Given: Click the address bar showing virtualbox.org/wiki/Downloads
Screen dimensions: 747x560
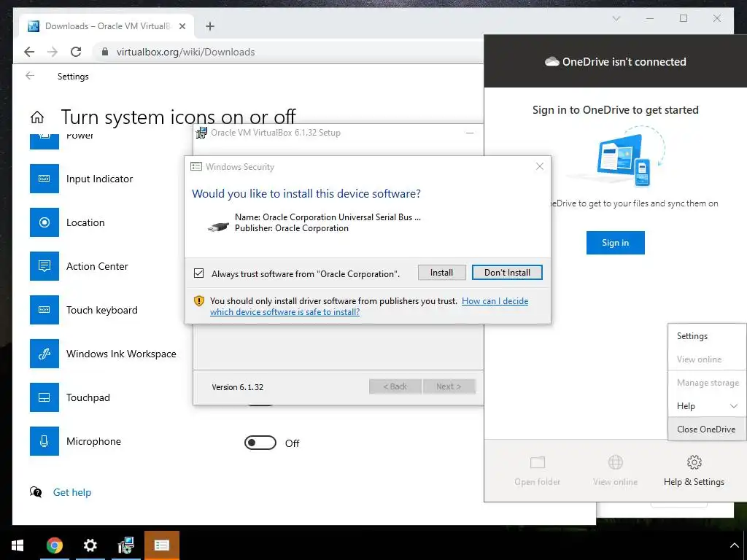Looking at the screenshot, I should [288, 52].
